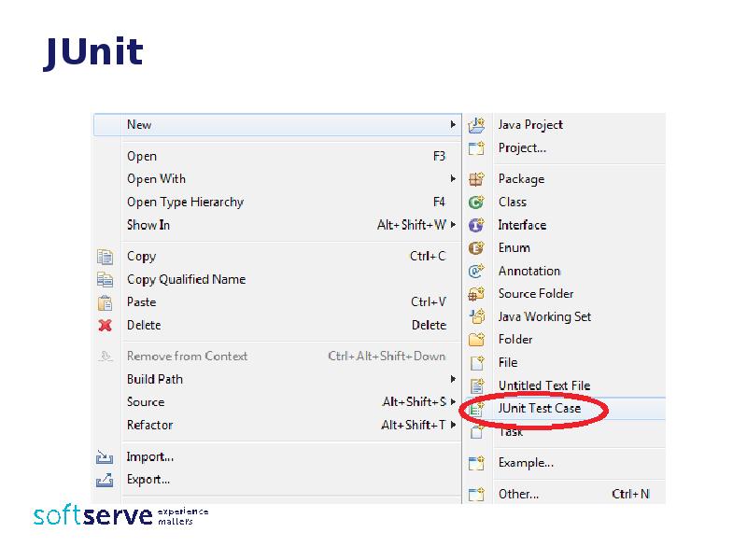Click the green Class icon
This screenshot has width=747, height=560.
[476, 202]
